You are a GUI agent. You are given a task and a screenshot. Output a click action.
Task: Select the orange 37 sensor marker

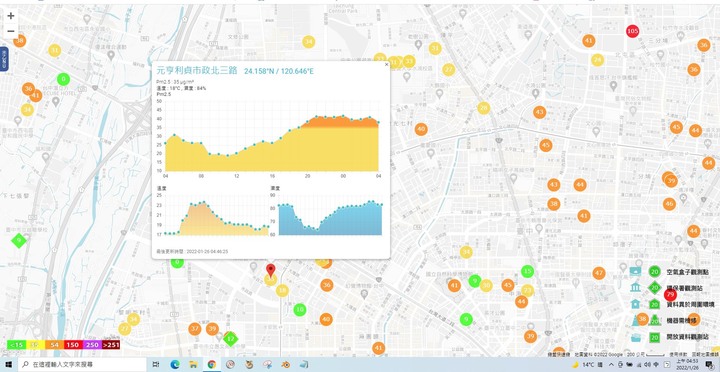pos(195,329)
